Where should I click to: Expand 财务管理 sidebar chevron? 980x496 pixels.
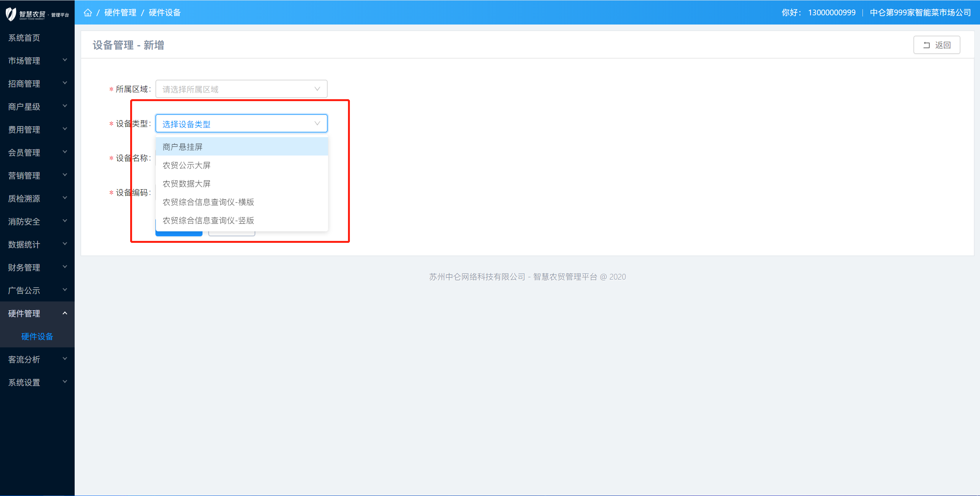click(x=65, y=267)
